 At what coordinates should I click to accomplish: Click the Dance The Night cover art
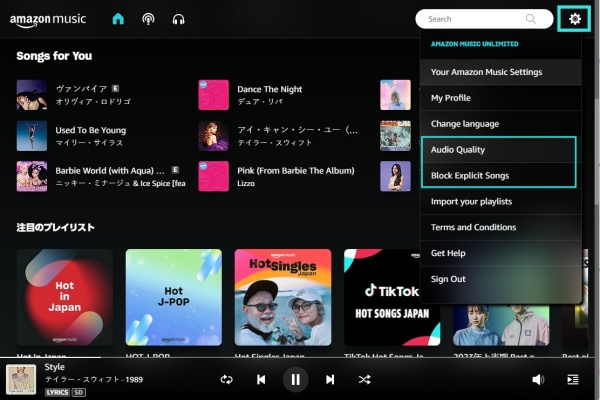click(214, 95)
